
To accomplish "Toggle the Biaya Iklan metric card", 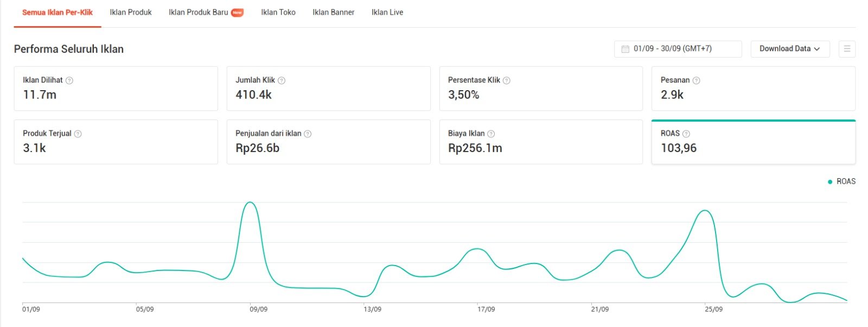I will (x=540, y=142).
